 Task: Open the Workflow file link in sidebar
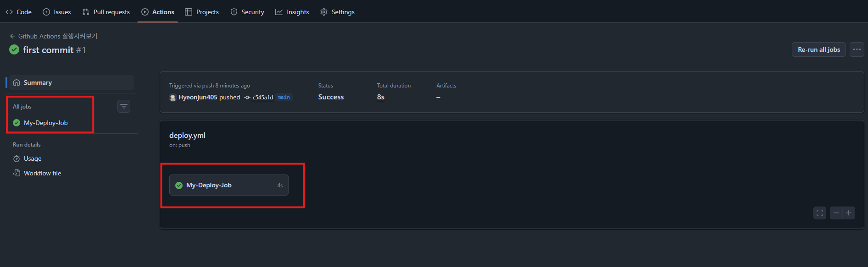click(42, 173)
